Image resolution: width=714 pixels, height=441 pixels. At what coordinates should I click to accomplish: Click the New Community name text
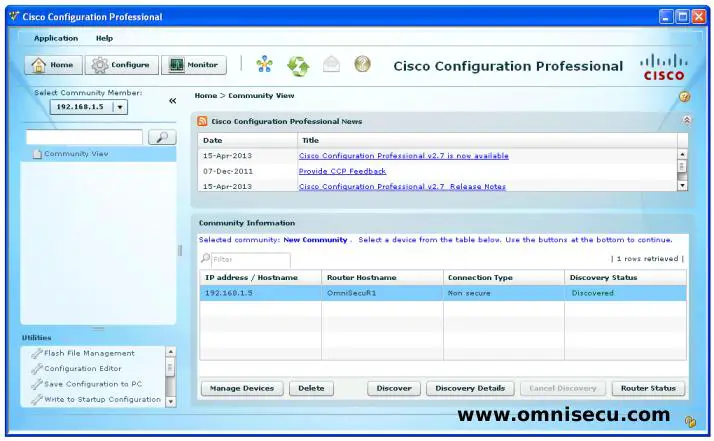tap(315, 240)
